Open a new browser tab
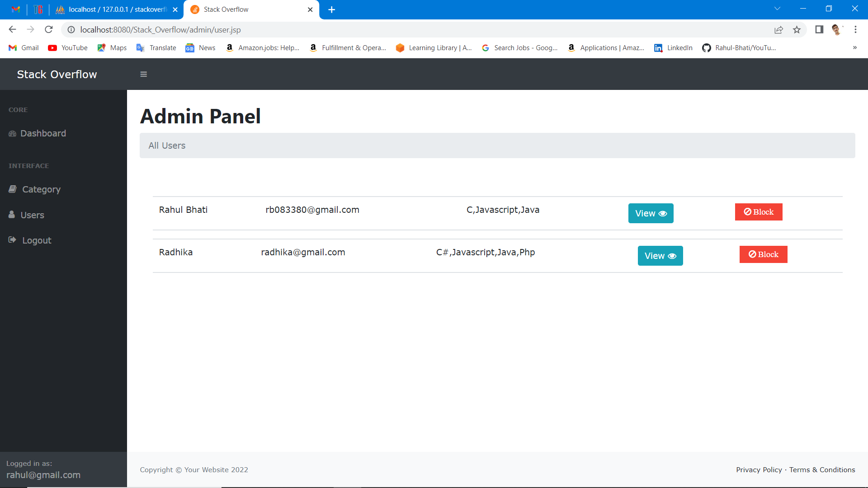 point(331,9)
